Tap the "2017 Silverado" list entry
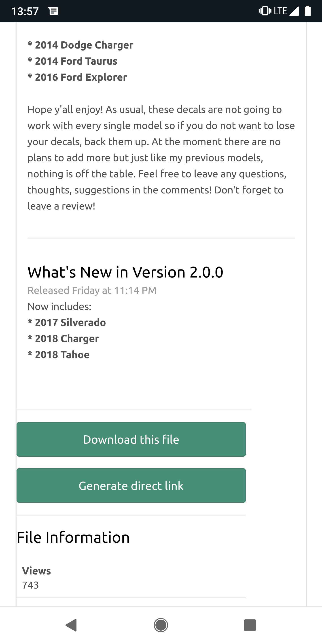This screenshot has width=322, height=644. (x=67, y=322)
